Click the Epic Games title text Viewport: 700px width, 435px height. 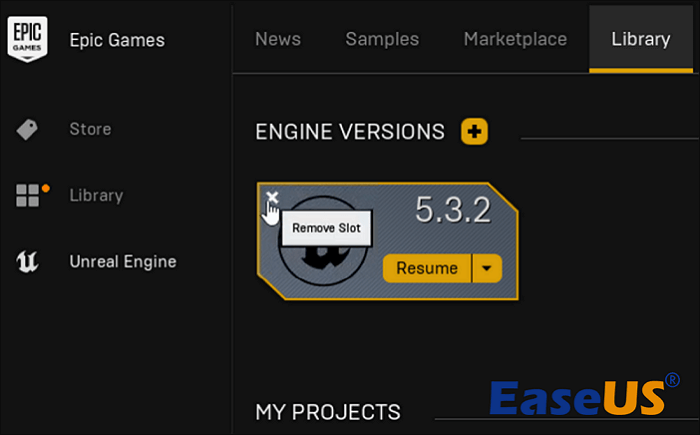pos(117,40)
